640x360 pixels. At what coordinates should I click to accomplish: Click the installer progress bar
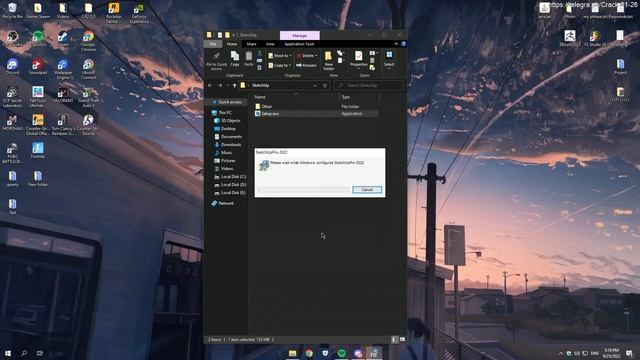point(304,190)
